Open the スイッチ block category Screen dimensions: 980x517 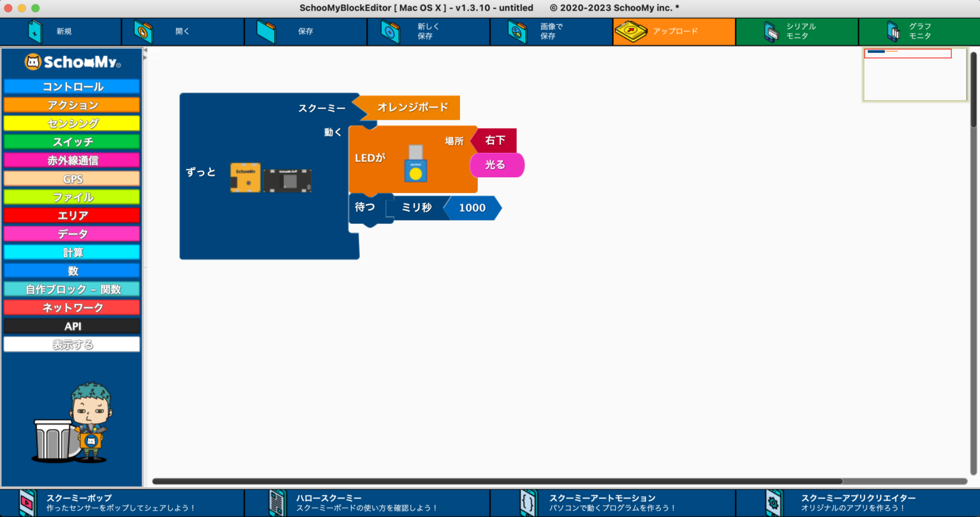[71, 142]
